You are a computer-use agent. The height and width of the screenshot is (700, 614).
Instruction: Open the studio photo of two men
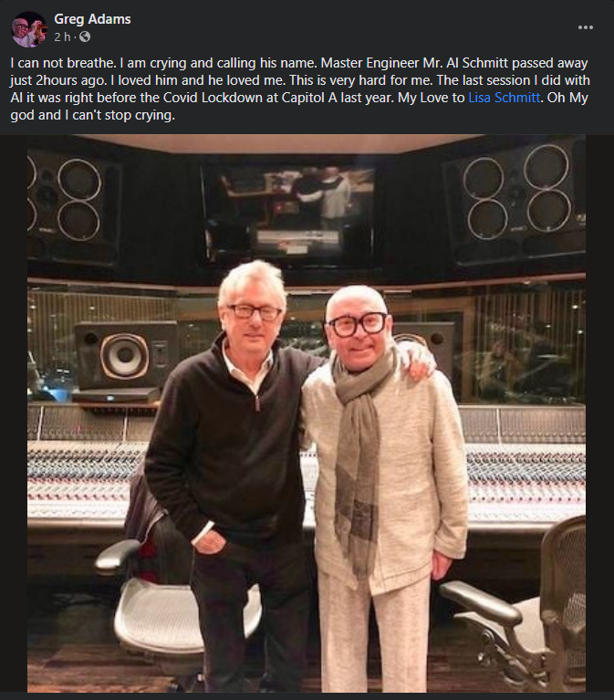pos(307,413)
